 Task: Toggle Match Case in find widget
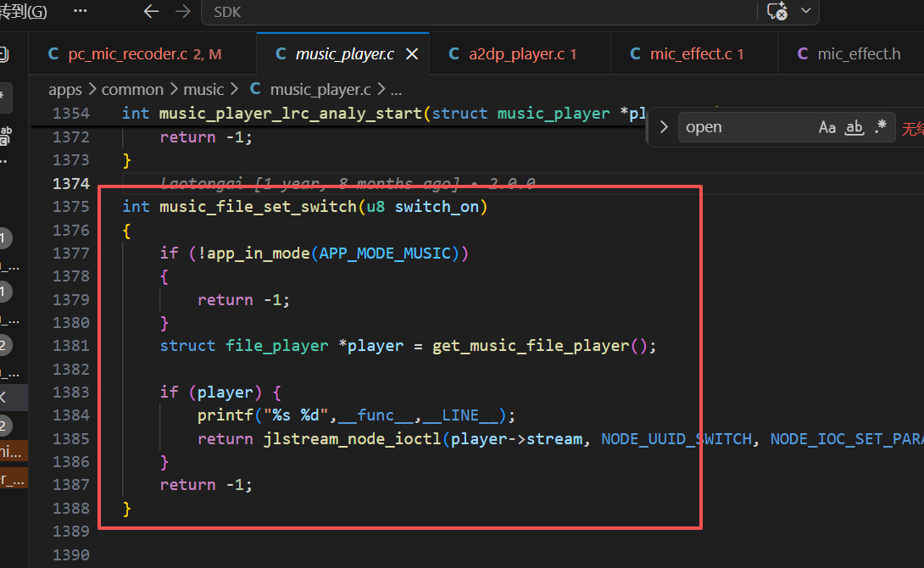827,127
